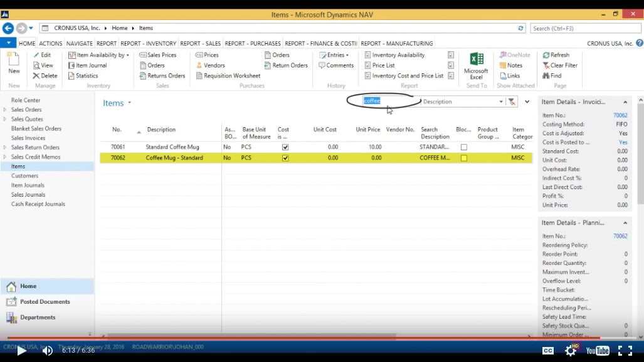Switch to the REPORT ribbon tab

(107, 43)
